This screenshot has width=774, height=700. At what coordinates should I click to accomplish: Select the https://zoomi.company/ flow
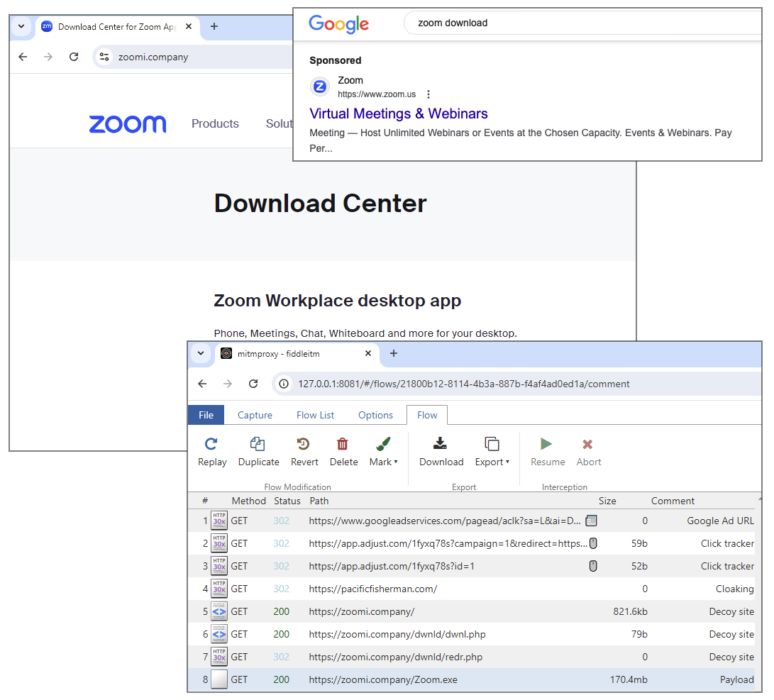(x=471, y=611)
